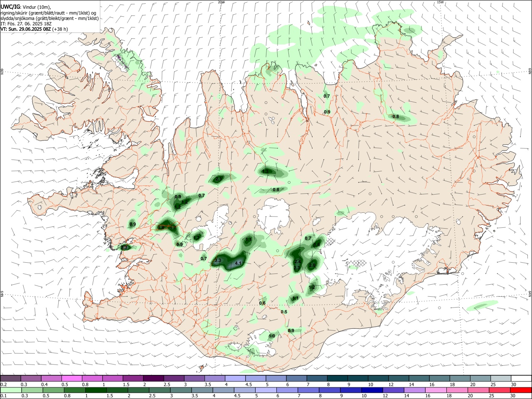
Task: Click the '20W' longitude label
Action: tap(221, 2)
